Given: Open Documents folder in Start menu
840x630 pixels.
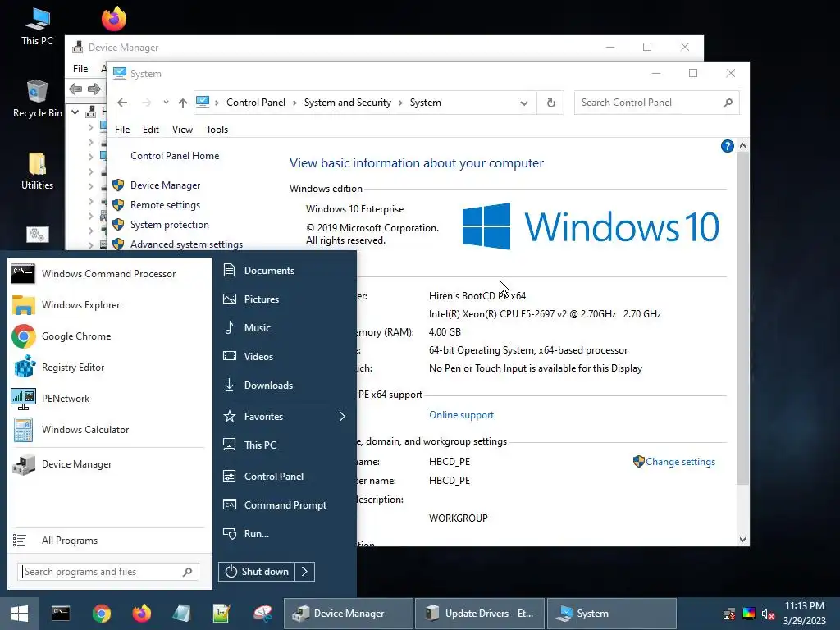Looking at the screenshot, I should [284, 271].
